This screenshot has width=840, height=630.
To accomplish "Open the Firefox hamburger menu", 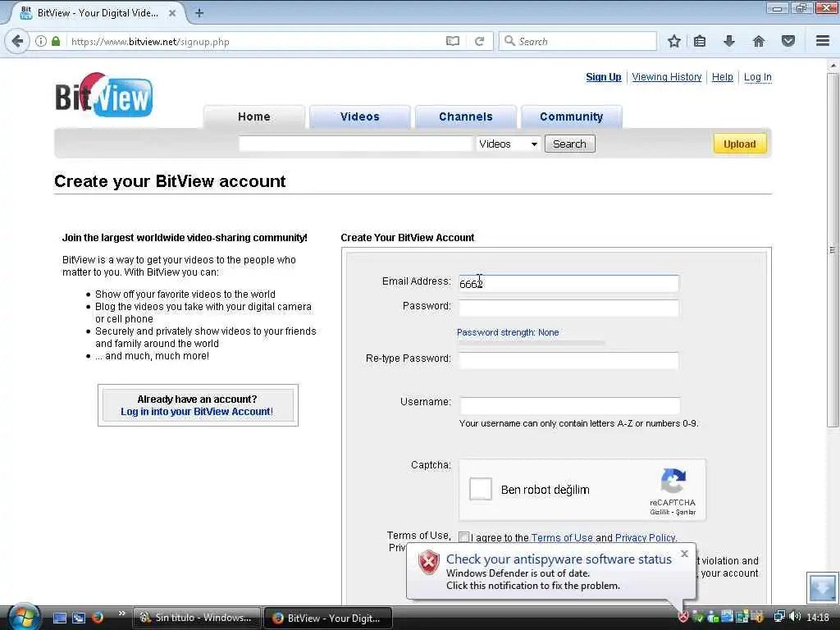I will click(823, 41).
